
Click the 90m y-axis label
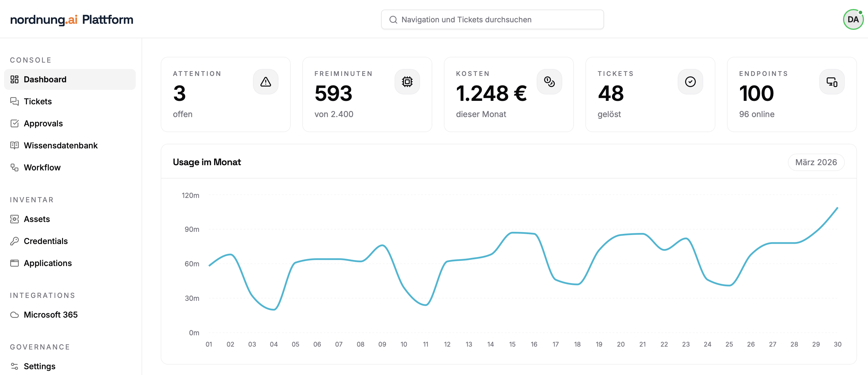tap(192, 230)
